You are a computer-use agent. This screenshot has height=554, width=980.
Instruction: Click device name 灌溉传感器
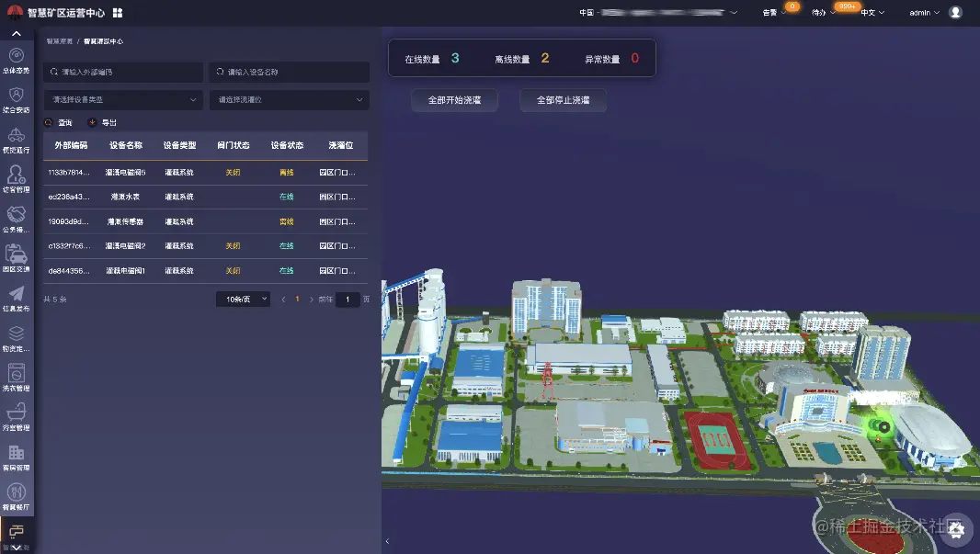click(x=126, y=221)
